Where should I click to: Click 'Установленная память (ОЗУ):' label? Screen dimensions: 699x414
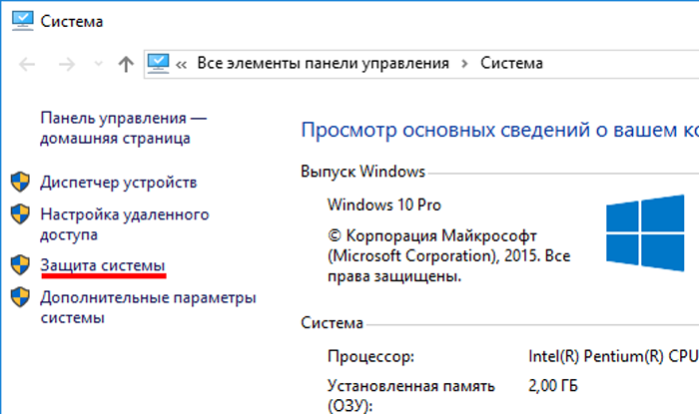coord(411,396)
